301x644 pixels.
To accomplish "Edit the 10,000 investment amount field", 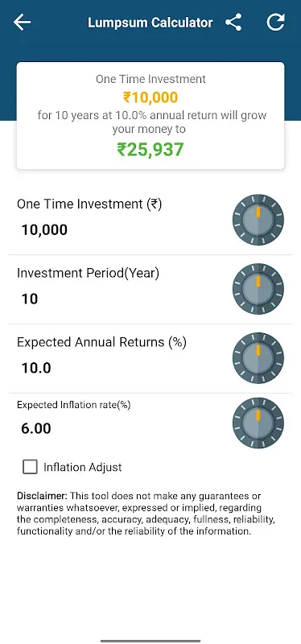I will pos(44,230).
